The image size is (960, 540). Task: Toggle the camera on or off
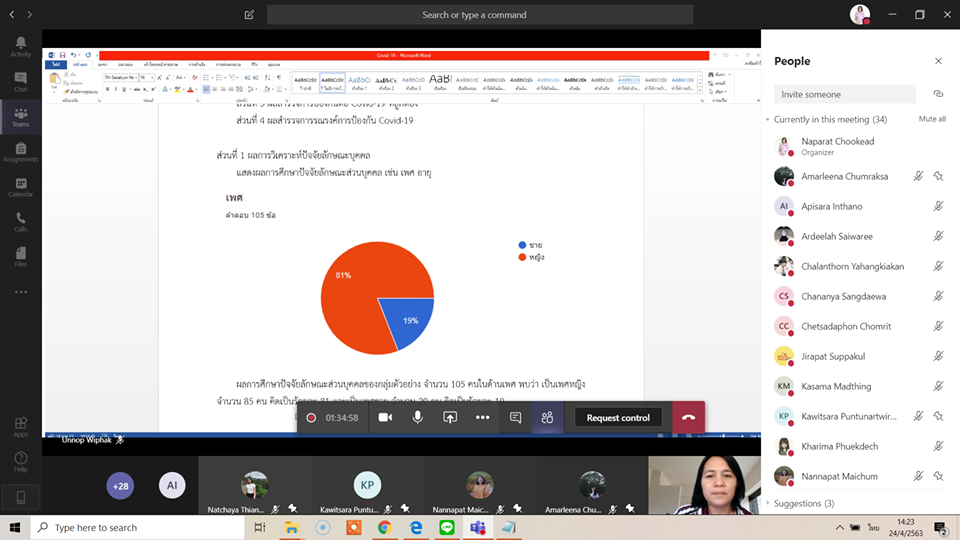(x=385, y=418)
